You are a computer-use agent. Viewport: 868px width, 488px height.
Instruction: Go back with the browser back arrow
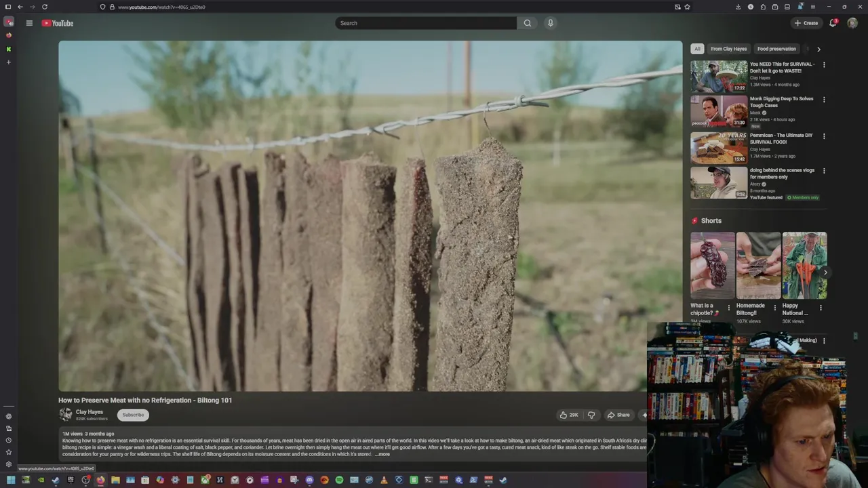[20, 7]
